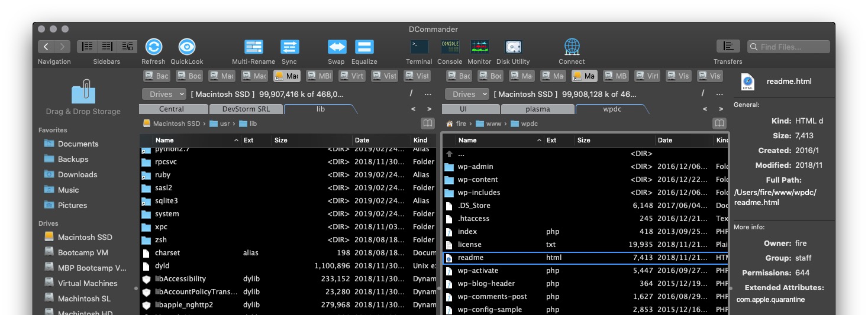Select the 'Virt' drive button in left pane
This screenshot has height=315, width=868.
click(x=352, y=76)
